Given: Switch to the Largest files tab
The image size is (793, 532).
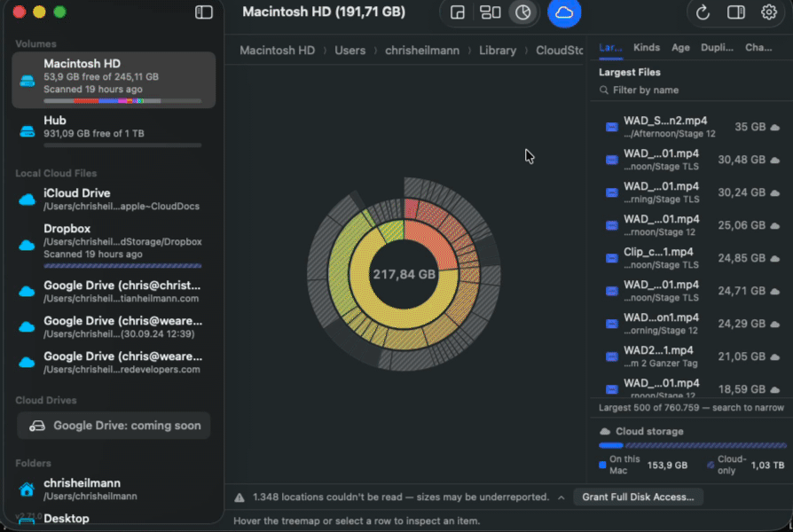Looking at the screenshot, I should click(610, 48).
